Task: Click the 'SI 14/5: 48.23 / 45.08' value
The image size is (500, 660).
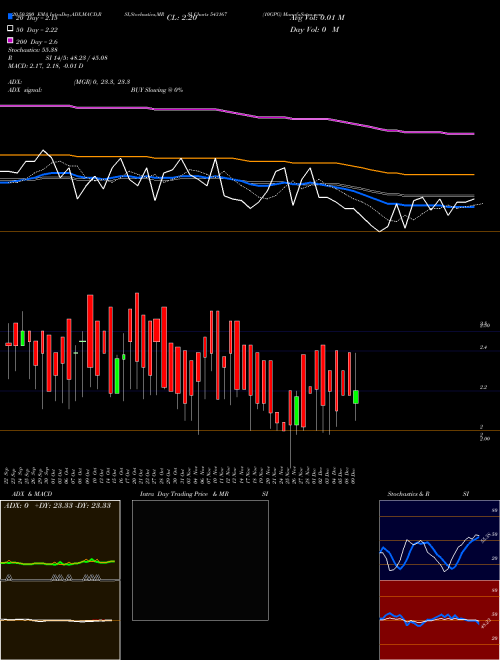Action: coord(77,58)
